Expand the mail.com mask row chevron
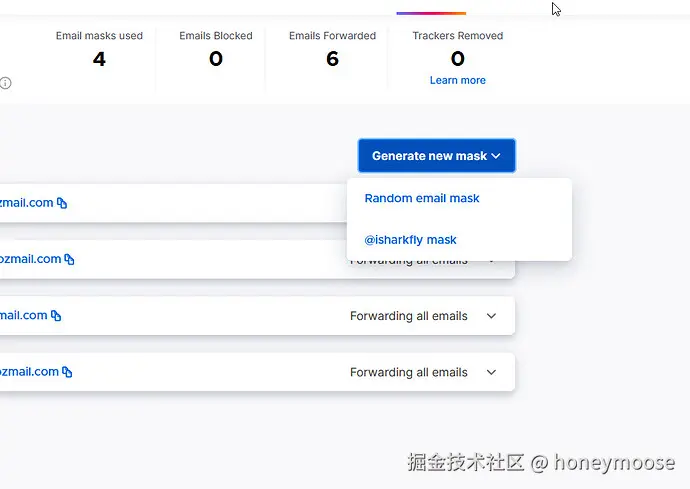 492,316
